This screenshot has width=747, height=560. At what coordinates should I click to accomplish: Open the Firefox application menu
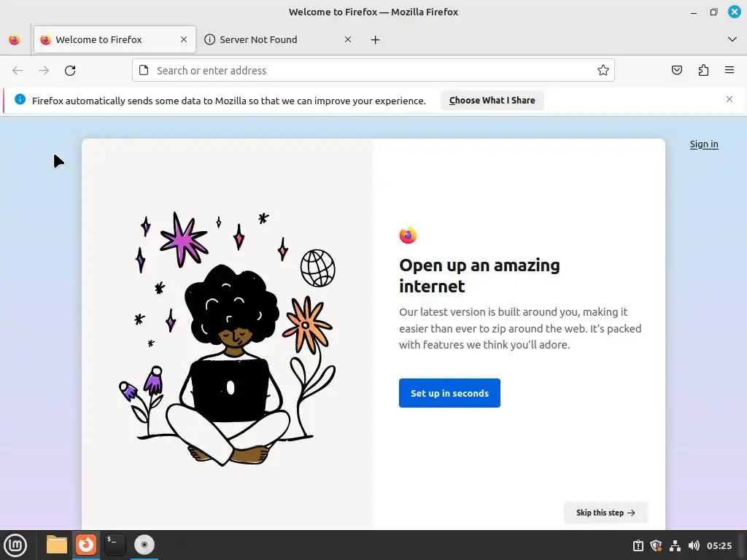pos(729,71)
